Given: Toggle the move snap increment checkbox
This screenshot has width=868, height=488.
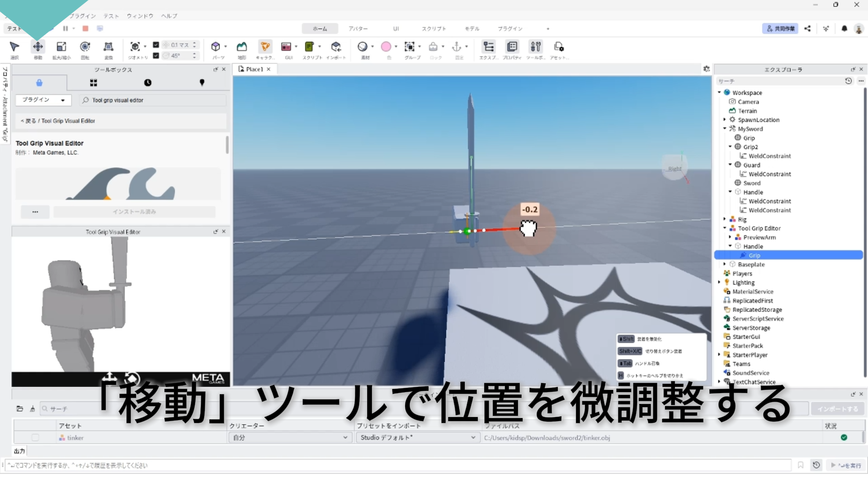Looking at the screenshot, I should tap(156, 45).
